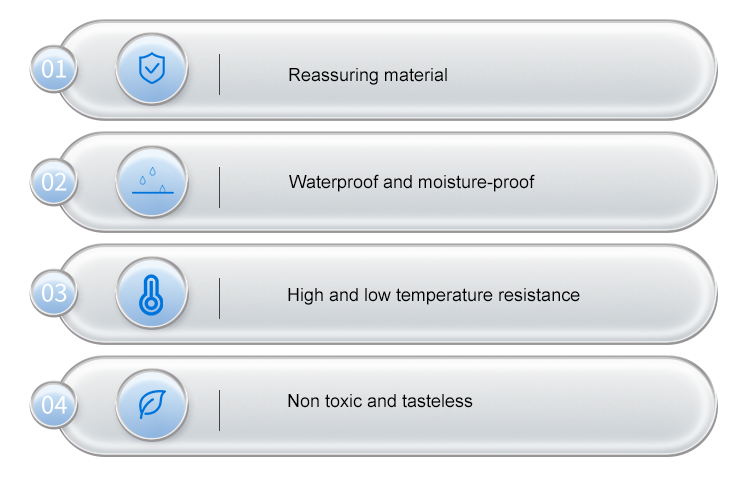Click the 'Reassuring material' text
Image resolution: width=750 pixels, height=478 pixels.
[x=367, y=75]
